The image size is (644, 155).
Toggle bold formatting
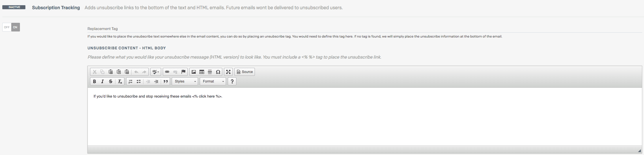pos(94,81)
